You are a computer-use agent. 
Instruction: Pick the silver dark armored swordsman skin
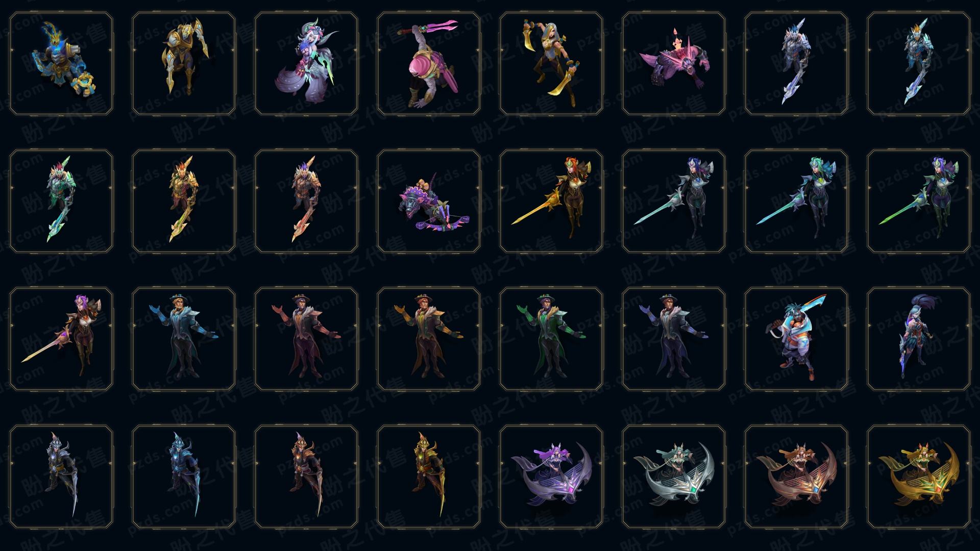61,477
